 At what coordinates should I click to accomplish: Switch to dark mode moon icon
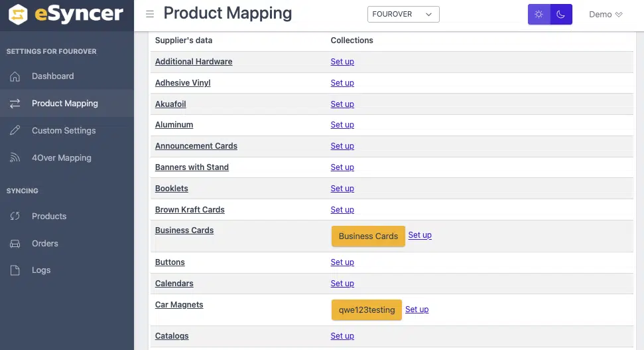point(561,15)
